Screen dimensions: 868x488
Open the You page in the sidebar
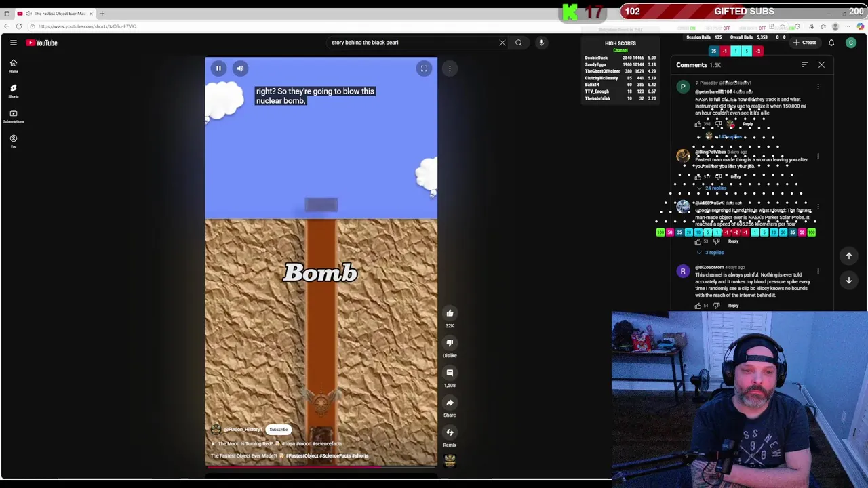13,140
